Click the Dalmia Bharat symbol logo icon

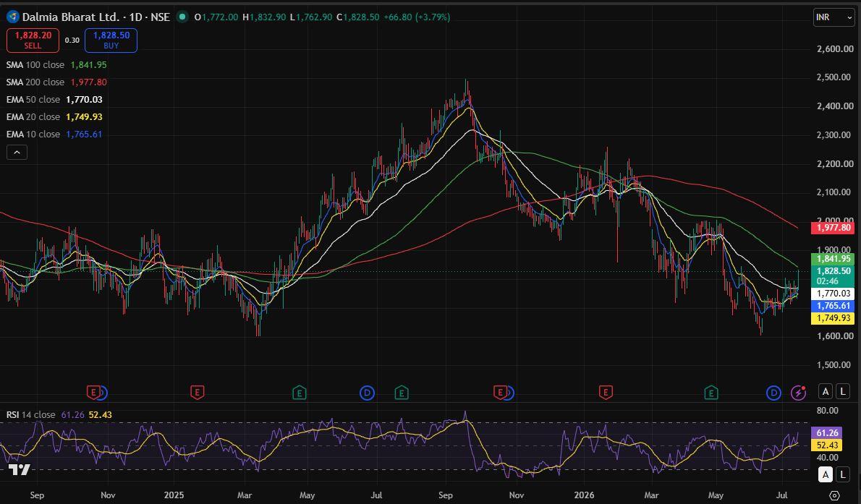click(13, 17)
